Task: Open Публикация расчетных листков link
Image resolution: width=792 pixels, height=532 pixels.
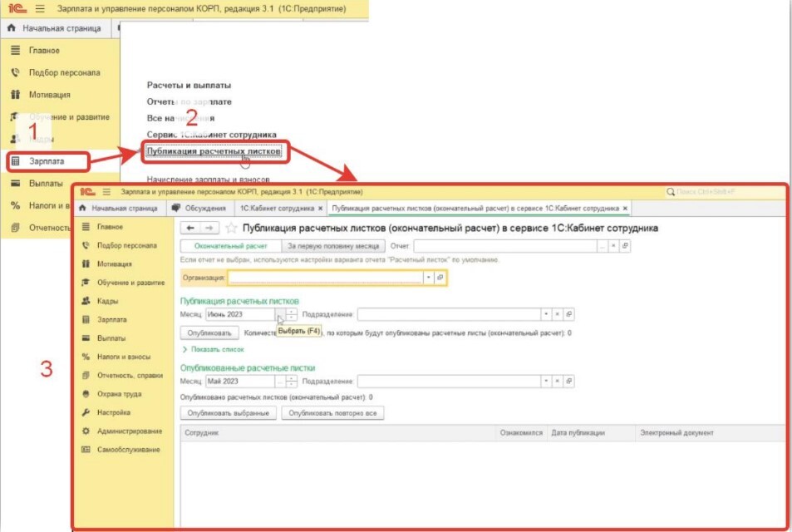Action: tap(214, 151)
